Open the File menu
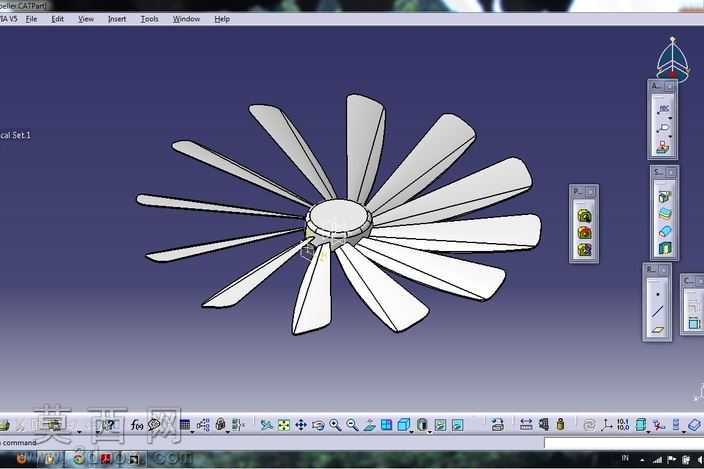The image size is (704, 469). point(31,19)
